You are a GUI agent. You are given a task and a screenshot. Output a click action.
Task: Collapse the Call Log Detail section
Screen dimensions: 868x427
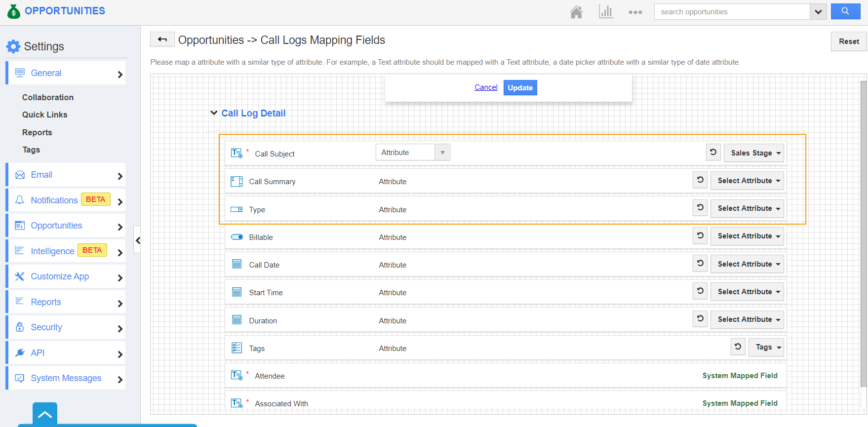(x=214, y=113)
